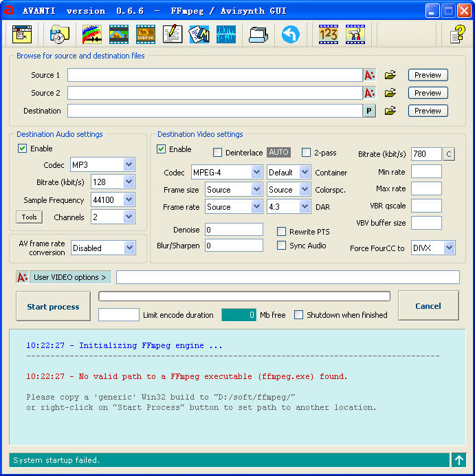Check the Rewrite PTS option
This screenshot has height=476, width=475.
(281, 232)
